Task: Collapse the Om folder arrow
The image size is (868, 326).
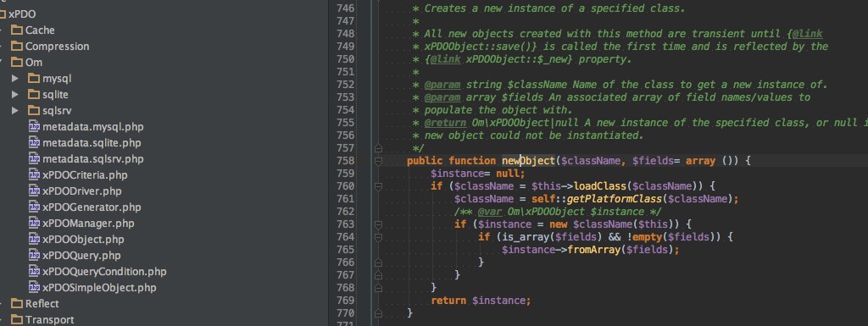Action: 2,63
